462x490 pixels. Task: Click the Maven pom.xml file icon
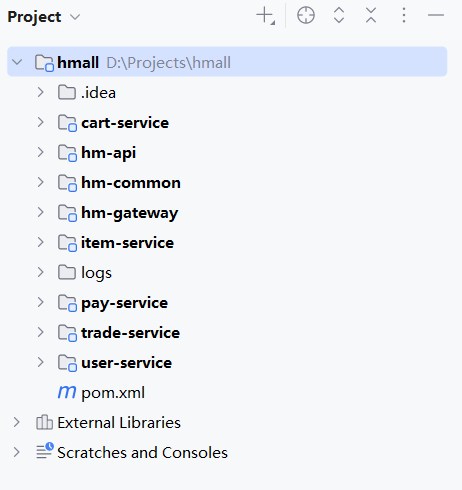tap(67, 392)
